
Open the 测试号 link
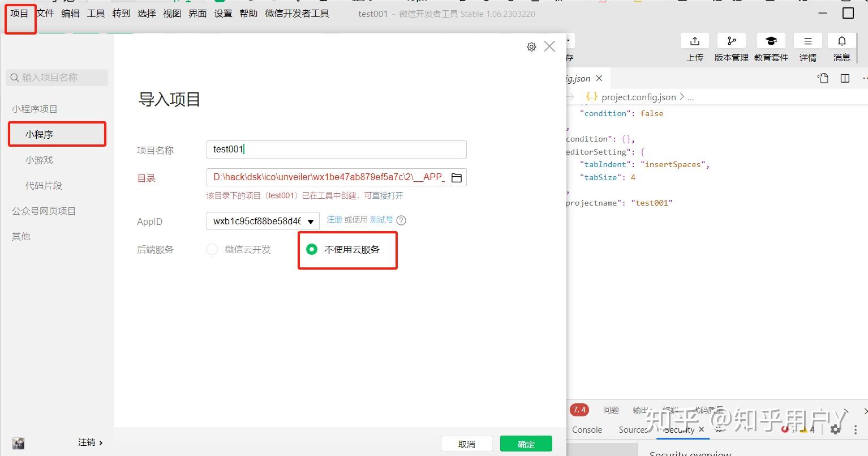click(381, 220)
